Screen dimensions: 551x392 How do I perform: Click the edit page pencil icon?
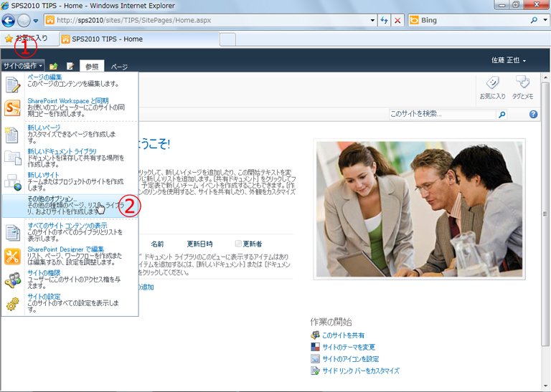[x=70, y=66]
